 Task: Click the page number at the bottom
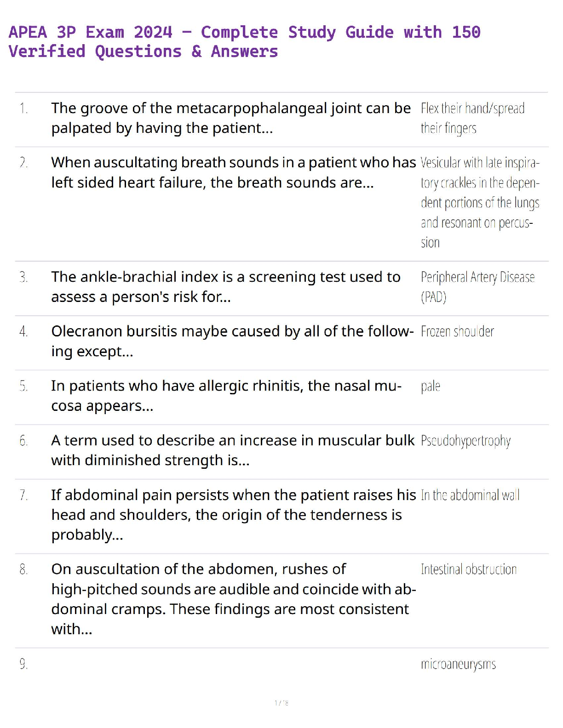281,703
